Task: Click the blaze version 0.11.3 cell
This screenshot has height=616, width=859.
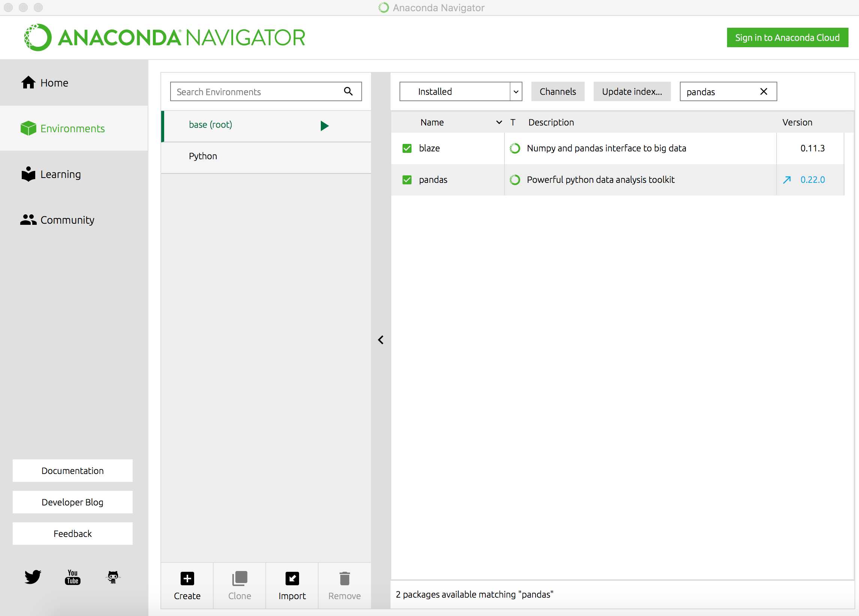Action: pyautogui.click(x=813, y=148)
